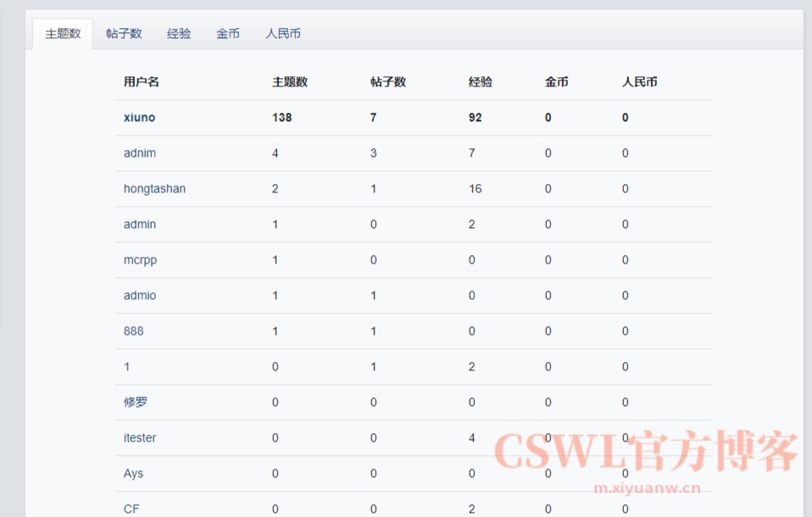Image resolution: width=812 pixels, height=517 pixels.
Task: Open user xiuno's profile link
Action: pos(140,118)
